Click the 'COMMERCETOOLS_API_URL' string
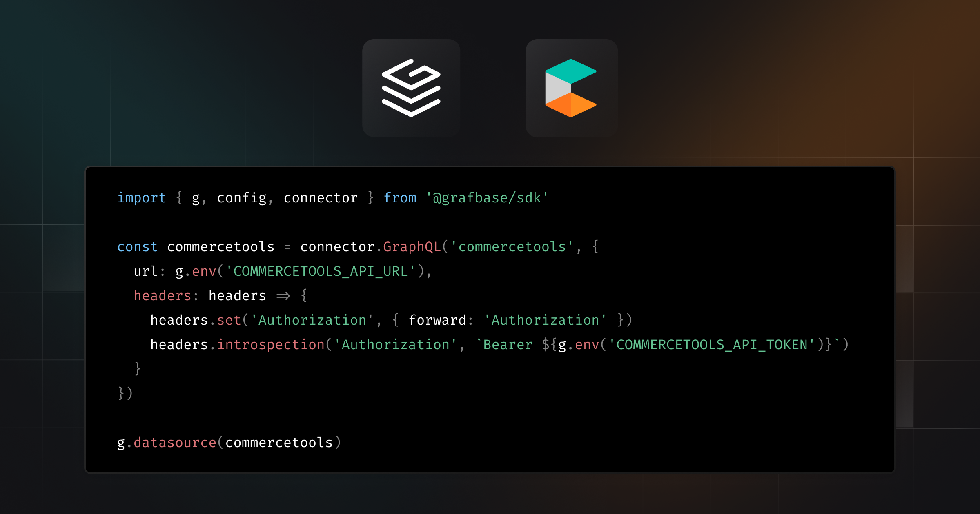The image size is (980, 514). point(320,271)
